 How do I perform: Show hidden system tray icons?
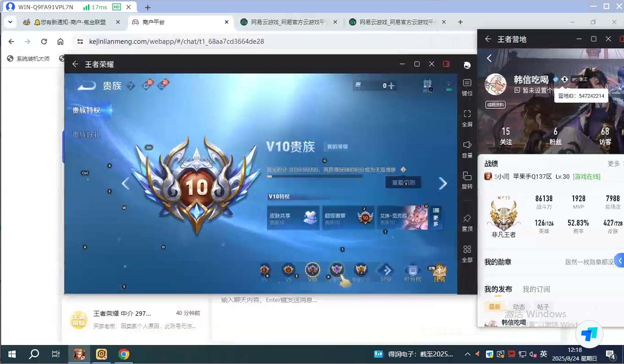[467, 354]
